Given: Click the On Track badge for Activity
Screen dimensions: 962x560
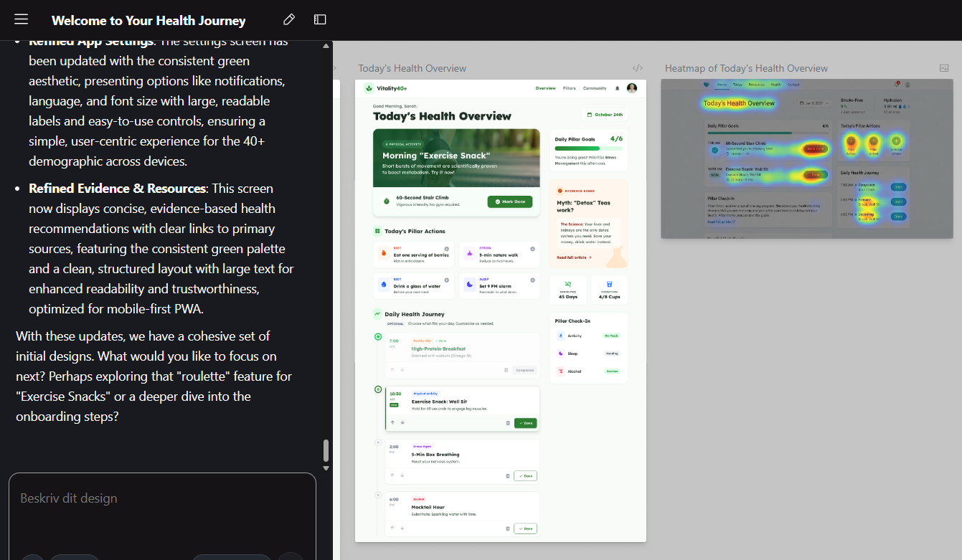Looking at the screenshot, I should pyautogui.click(x=611, y=336).
